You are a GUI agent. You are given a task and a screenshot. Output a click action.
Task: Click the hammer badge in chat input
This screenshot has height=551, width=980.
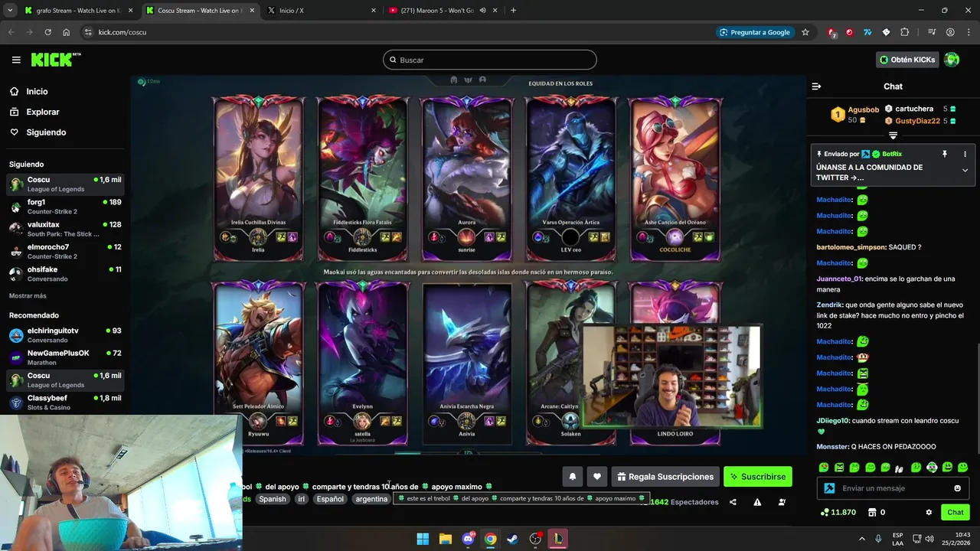[829, 488]
